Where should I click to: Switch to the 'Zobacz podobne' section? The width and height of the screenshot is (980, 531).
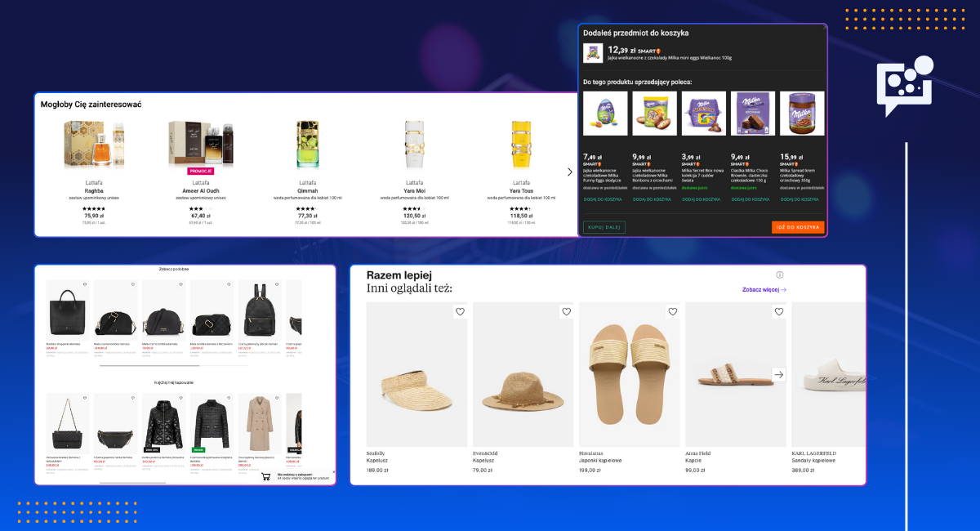tap(173, 268)
